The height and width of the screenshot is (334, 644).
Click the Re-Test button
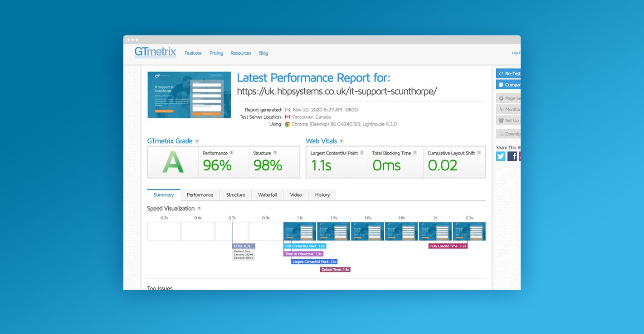(508, 73)
